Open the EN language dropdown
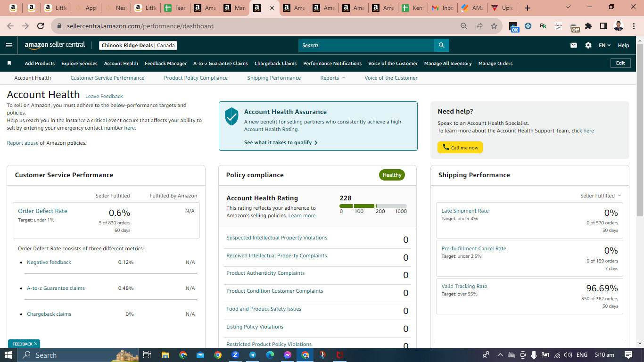This screenshot has height=362, width=644. pyautogui.click(x=604, y=45)
